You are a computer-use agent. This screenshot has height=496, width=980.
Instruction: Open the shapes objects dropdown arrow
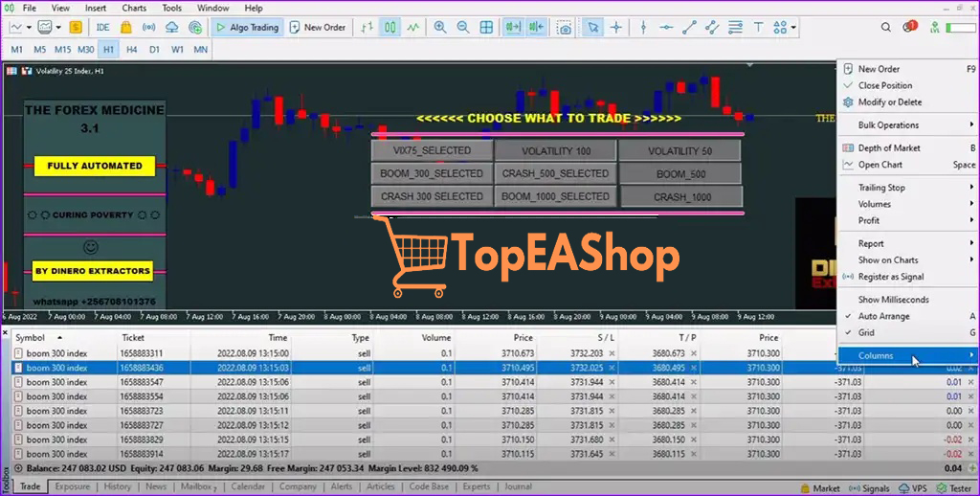[x=793, y=28]
